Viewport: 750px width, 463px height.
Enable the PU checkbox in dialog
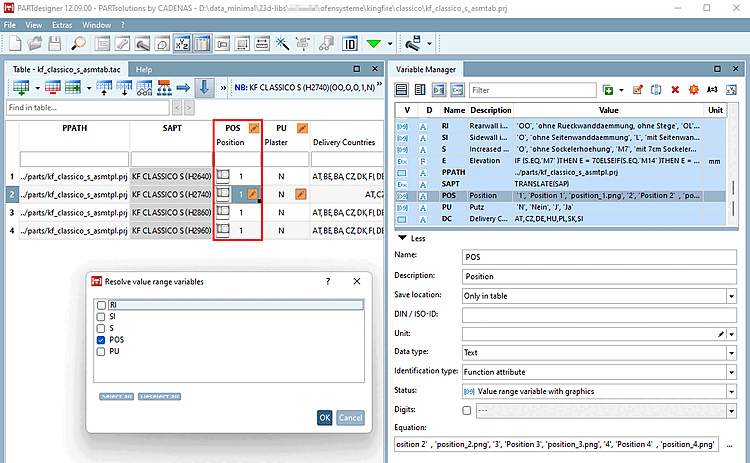99,352
